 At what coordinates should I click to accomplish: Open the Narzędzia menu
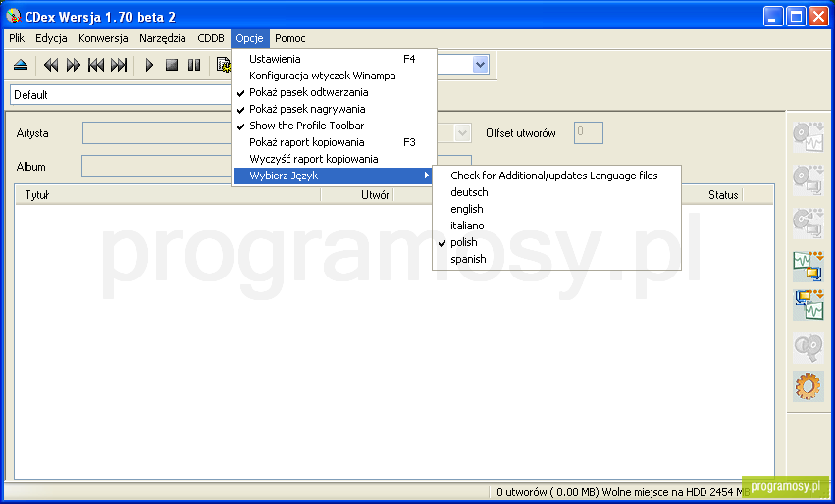coord(163,38)
